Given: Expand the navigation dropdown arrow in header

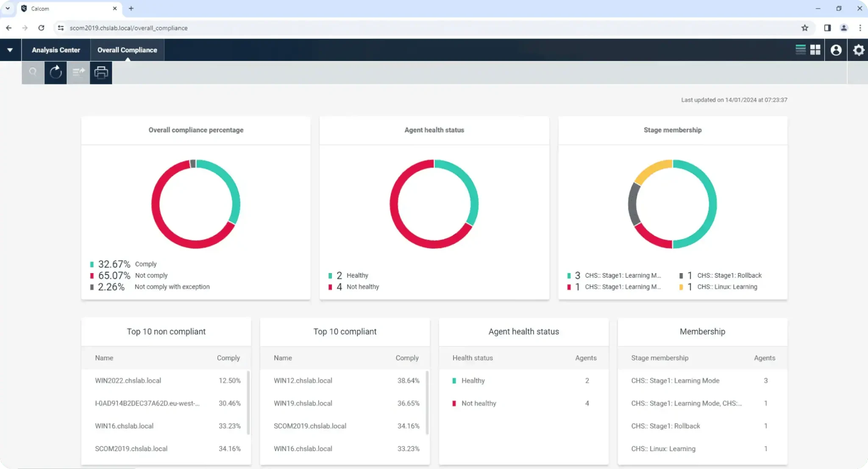Looking at the screenshot, I should click(10, 50).
